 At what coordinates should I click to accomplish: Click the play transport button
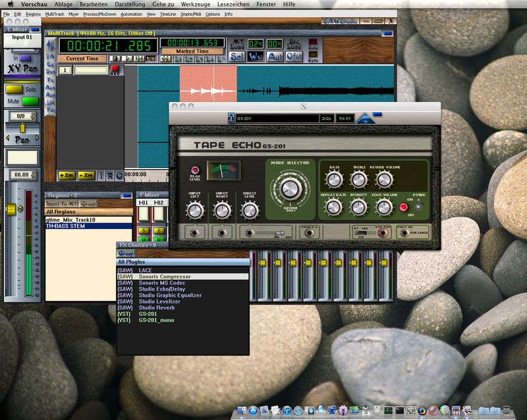tap(127, 59)
